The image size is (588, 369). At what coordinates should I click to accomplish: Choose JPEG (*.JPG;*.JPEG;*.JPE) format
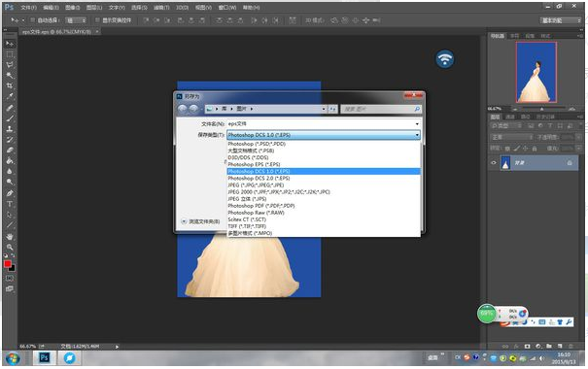324,185
